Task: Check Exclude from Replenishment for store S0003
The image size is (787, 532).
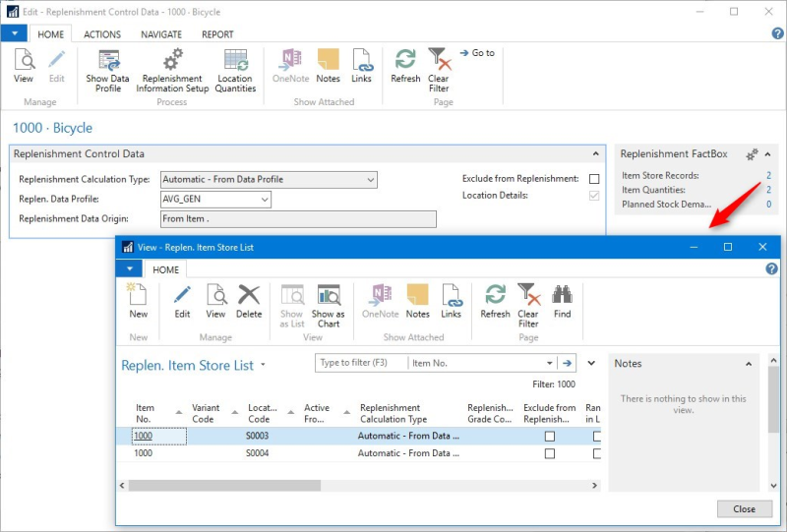Action: point(550,436)
